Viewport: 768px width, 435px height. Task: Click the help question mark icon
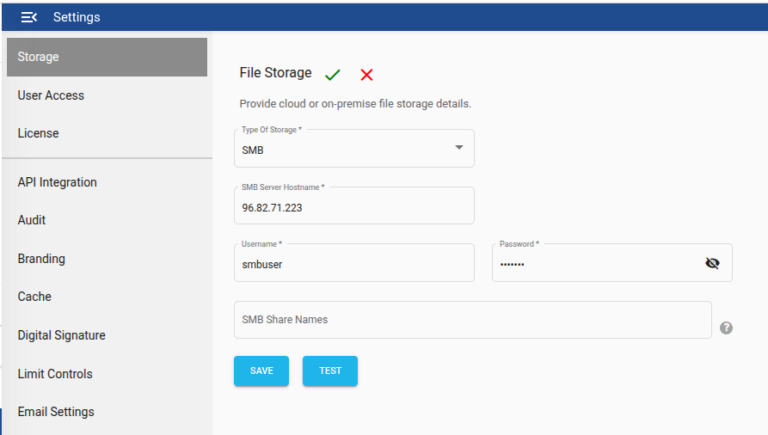[x=726, y=328]
